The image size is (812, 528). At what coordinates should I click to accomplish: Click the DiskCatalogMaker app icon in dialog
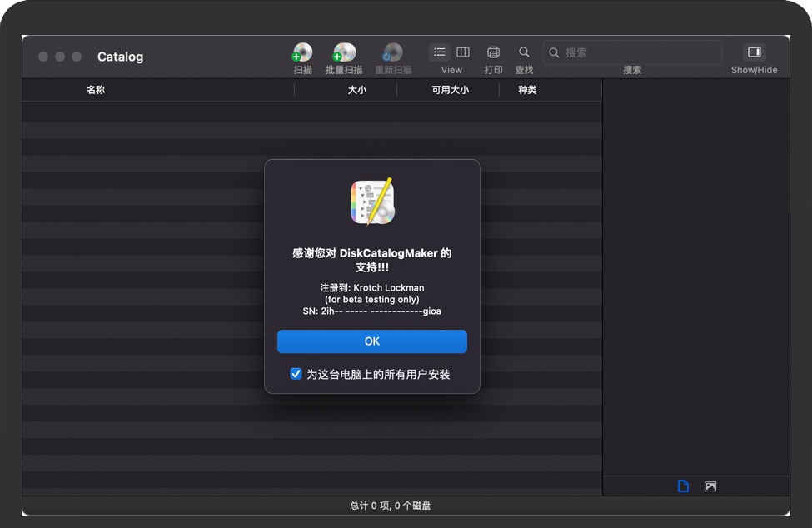[372, 202]
